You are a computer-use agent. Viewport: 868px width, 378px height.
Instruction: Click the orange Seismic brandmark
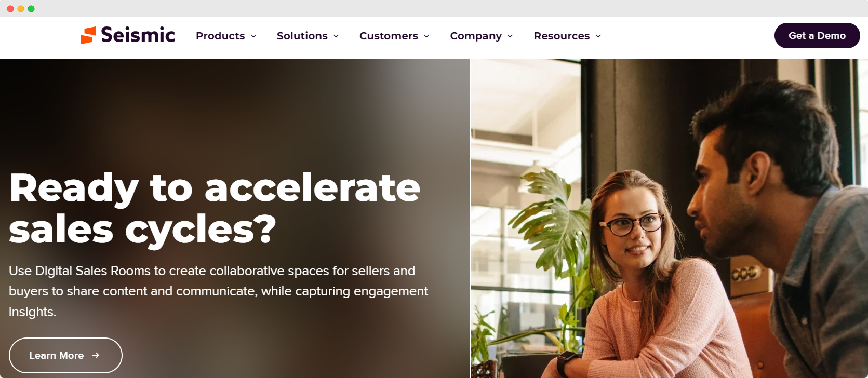point(88,35)
